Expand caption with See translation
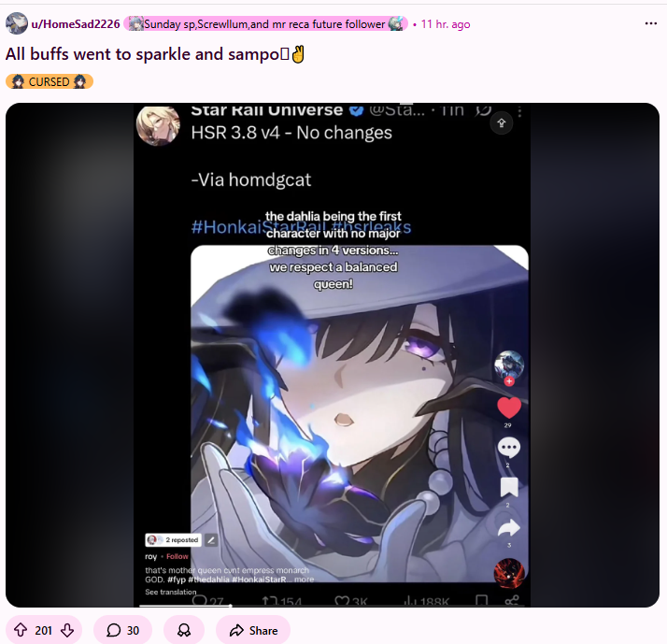This screenshot has height=644, width=667. 171,592
